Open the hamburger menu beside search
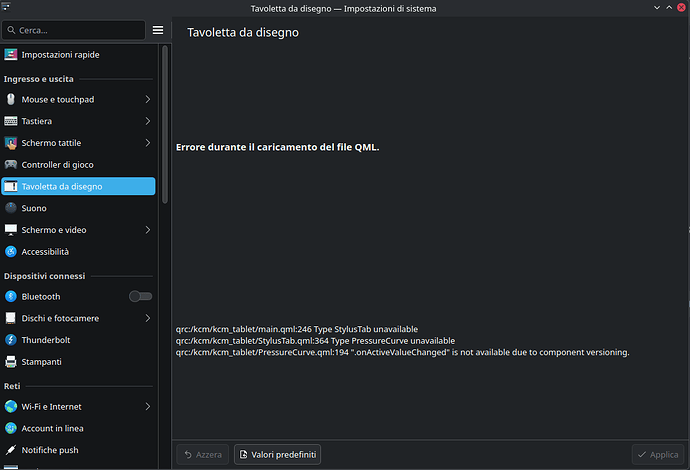Screen dimensions: 690x470 [158, 31]
